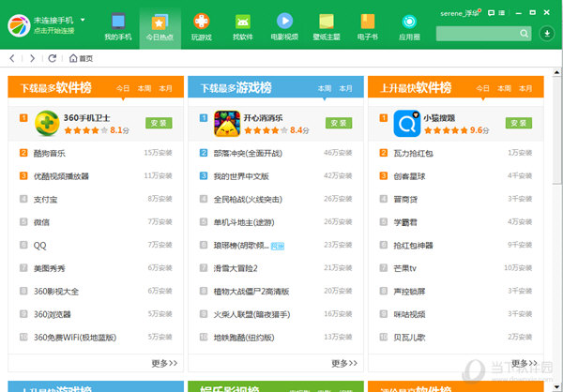
Task: Click the scrollbar up arrow
Action: coord(556,72)
